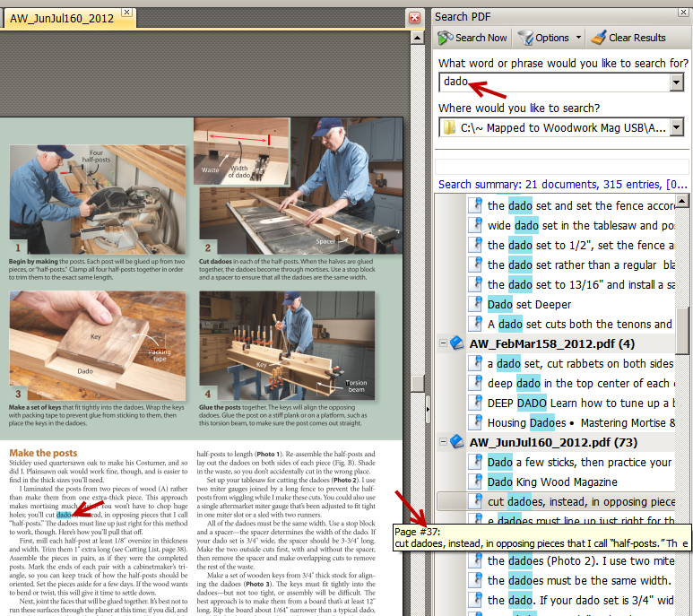The image size is (693, 616).
Task: Click the panel splitter collapse arrow
Action: click(427, 409)
